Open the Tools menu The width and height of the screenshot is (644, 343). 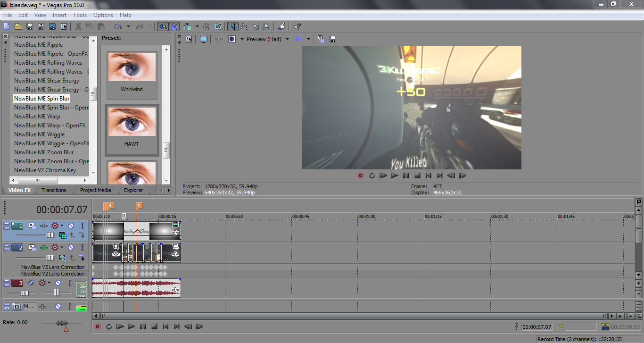tap(80, 15)
